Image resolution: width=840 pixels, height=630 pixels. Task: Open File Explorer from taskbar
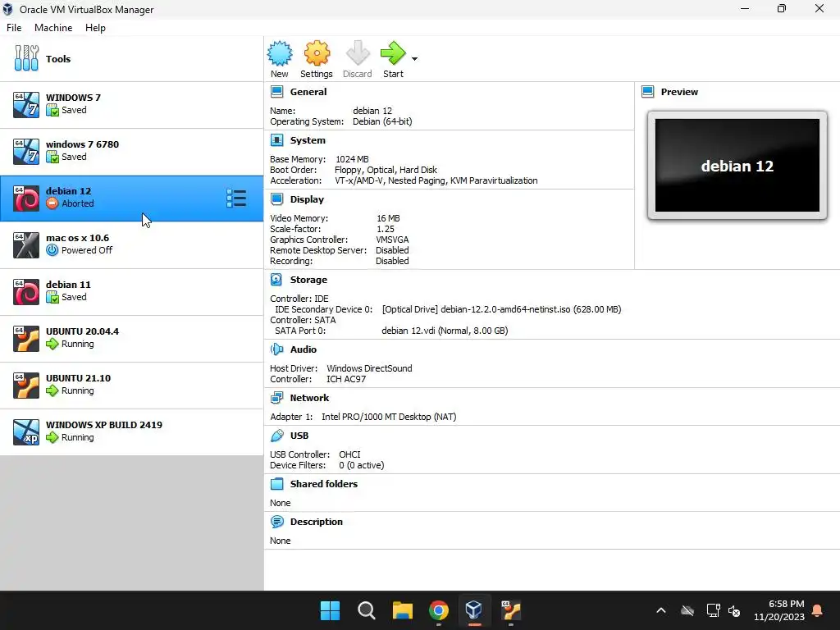[x=402, y=610]
